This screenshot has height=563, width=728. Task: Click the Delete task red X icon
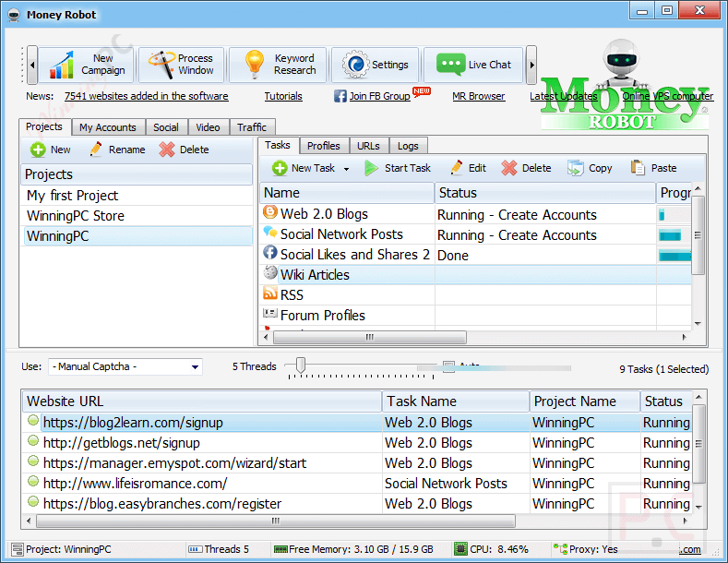tap(508, 168)
